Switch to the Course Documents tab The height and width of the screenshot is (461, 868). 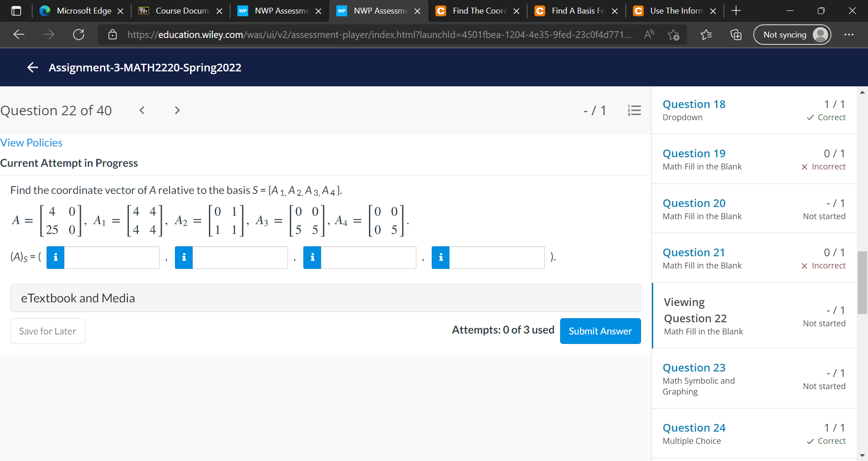(x=180, y=10)
